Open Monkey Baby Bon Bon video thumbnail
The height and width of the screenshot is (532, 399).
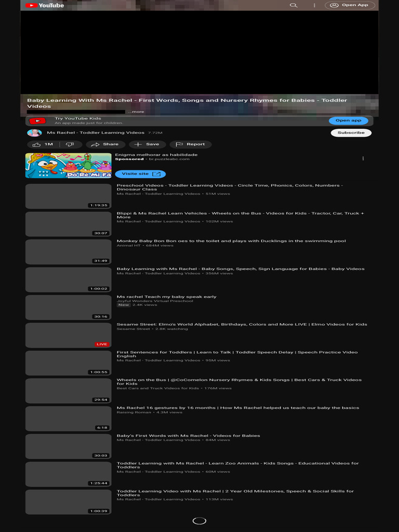68,252
